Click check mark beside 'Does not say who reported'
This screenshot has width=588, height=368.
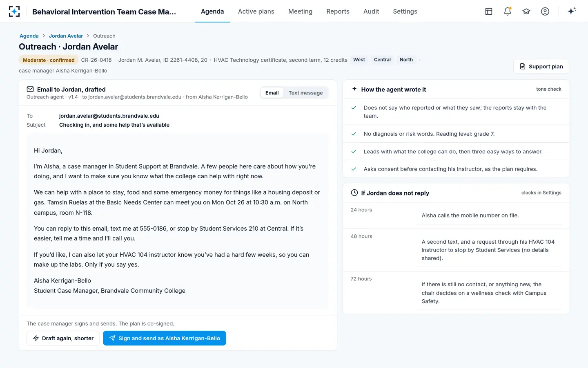point(354,108)
